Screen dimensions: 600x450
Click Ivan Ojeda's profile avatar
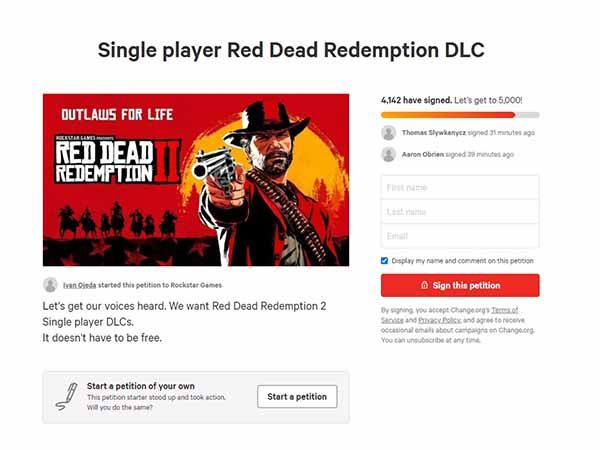[50, 285]
